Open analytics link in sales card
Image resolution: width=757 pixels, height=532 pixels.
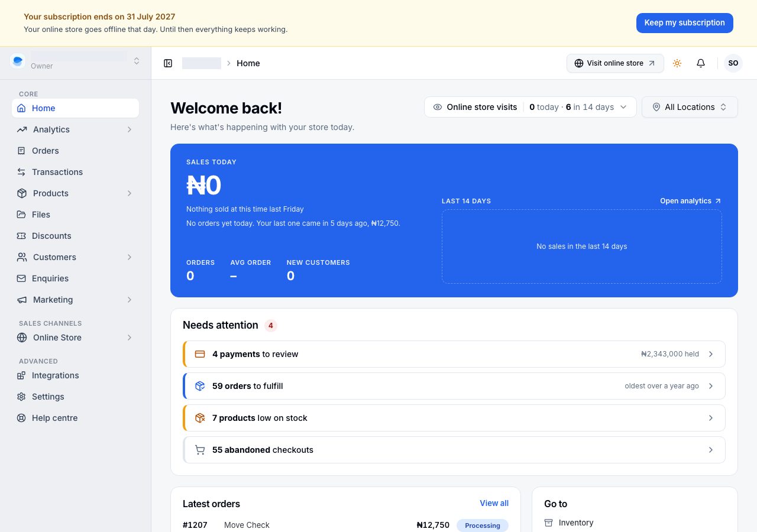pyautogui.click(x=691, y=201)
